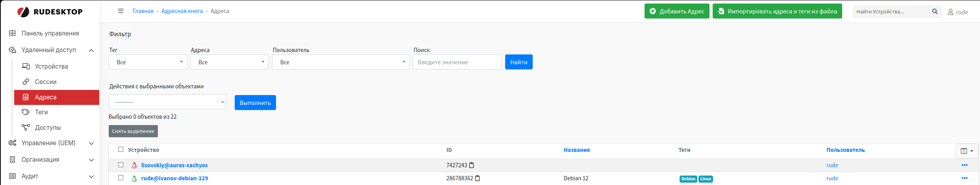980x185 pixels.
Task: Check the lisovskiy@auros-cachyos row checkbox
Action: (x=121, y=165)
